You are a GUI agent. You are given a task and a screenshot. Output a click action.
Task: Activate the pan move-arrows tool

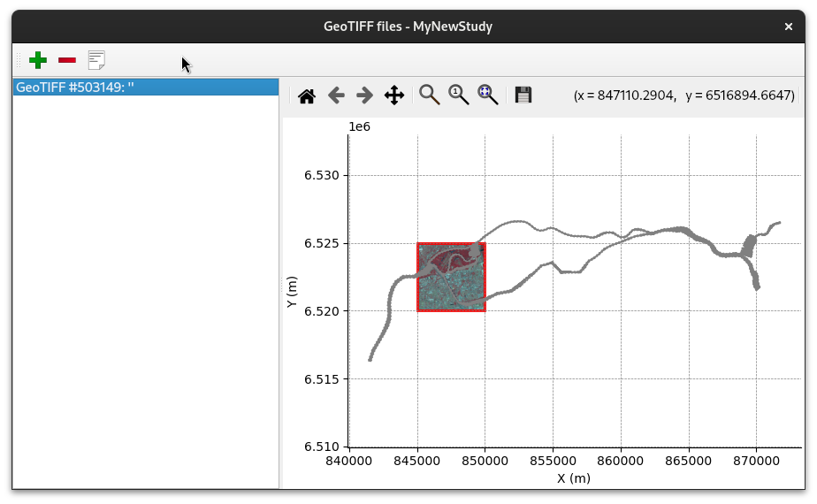coord(394,95)
